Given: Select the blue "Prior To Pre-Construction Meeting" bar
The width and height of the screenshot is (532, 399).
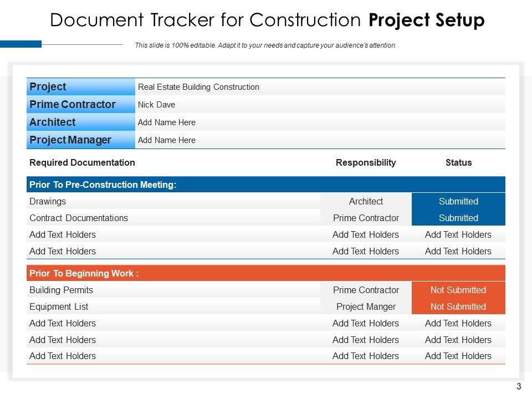Looking at the screenshot, I should point(266,185).
